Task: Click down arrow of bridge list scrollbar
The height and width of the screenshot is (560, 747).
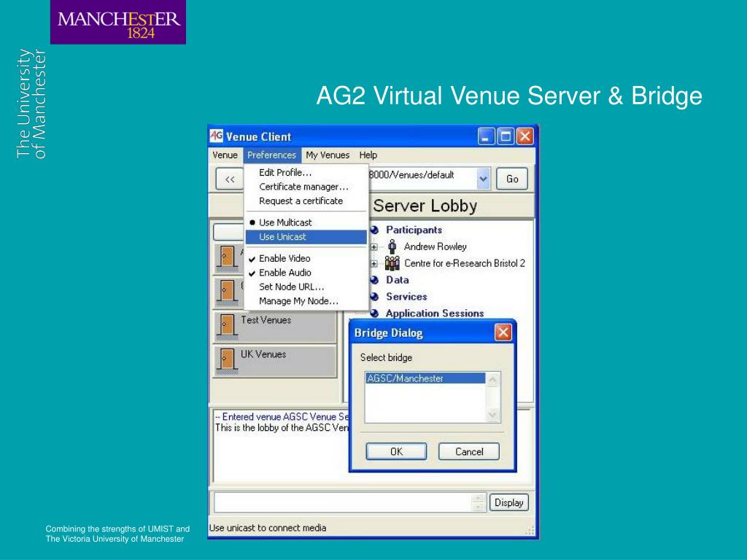Action: coord(492,415)
